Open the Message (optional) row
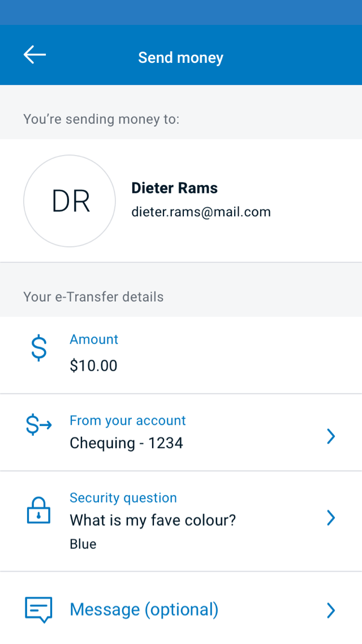Viewport: 362px width, 644px height. 144,609
